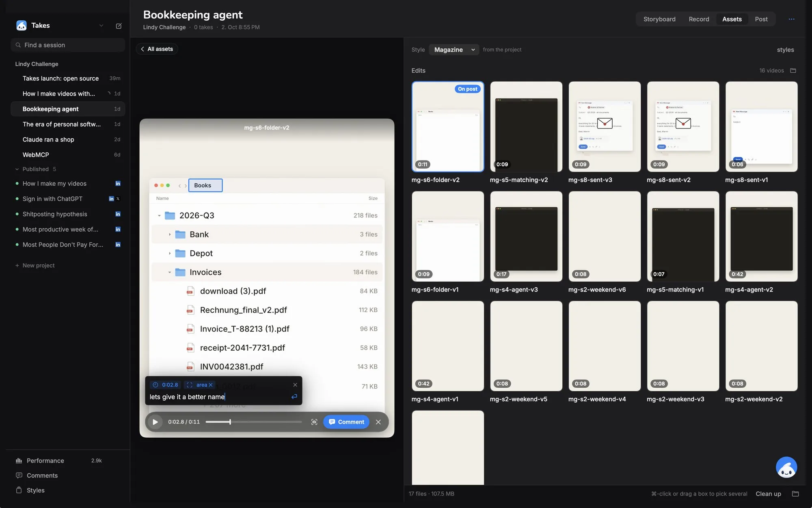Select the Assets tab
This screenshot has width=812, height=508.
[x=732, y=19]
